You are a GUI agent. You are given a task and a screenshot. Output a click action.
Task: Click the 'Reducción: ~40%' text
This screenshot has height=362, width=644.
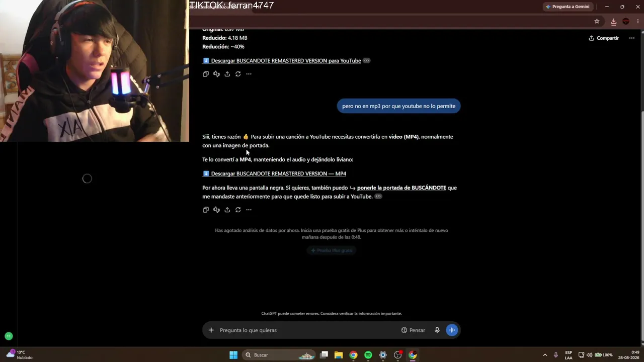pyautogui.click(x=223, y=47)
